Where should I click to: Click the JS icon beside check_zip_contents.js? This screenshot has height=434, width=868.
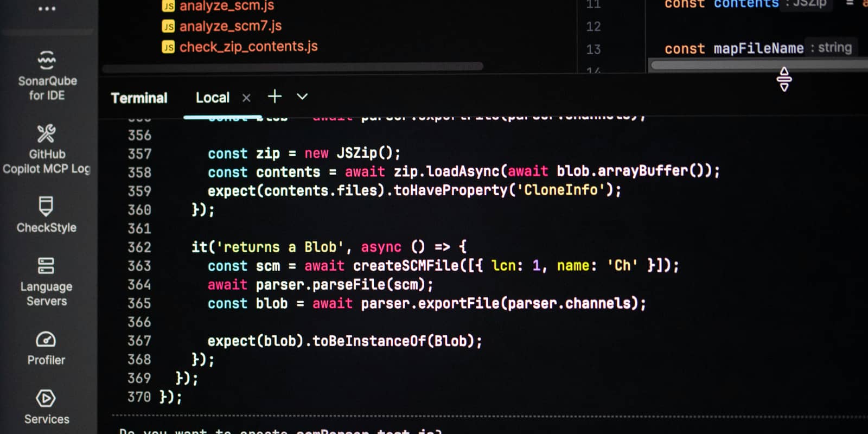point(168,47)
